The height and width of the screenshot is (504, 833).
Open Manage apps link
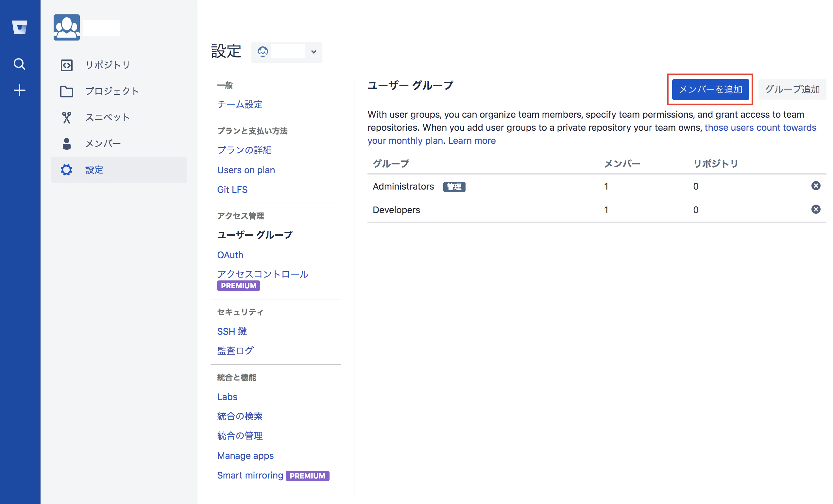coord(245,455)
